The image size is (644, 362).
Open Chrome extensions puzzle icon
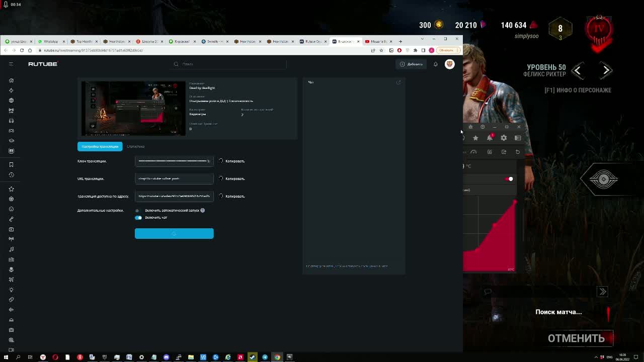(415, 50)
